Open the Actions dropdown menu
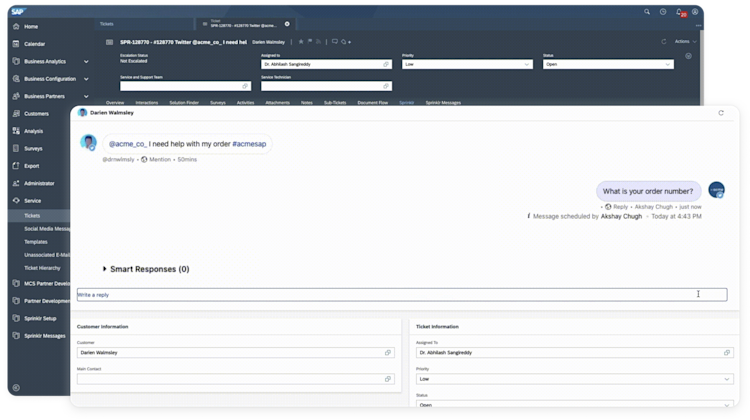The width and height of the screenshot is (750, 420). [685, 42]
